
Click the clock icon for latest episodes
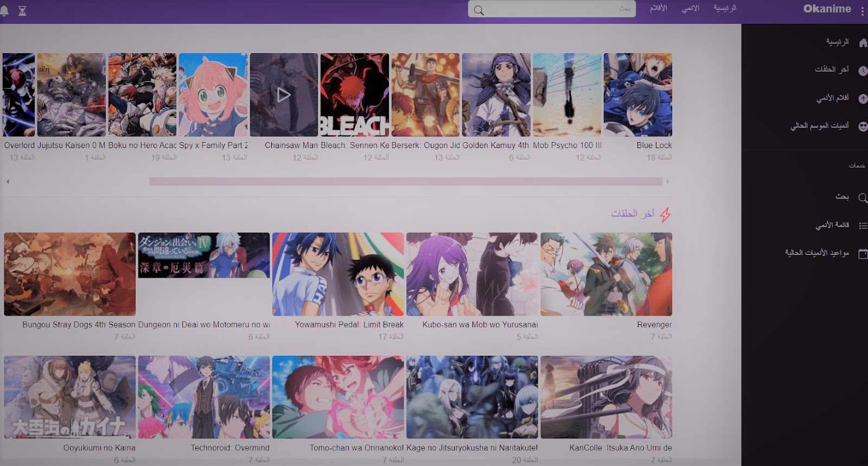(863, 71)
